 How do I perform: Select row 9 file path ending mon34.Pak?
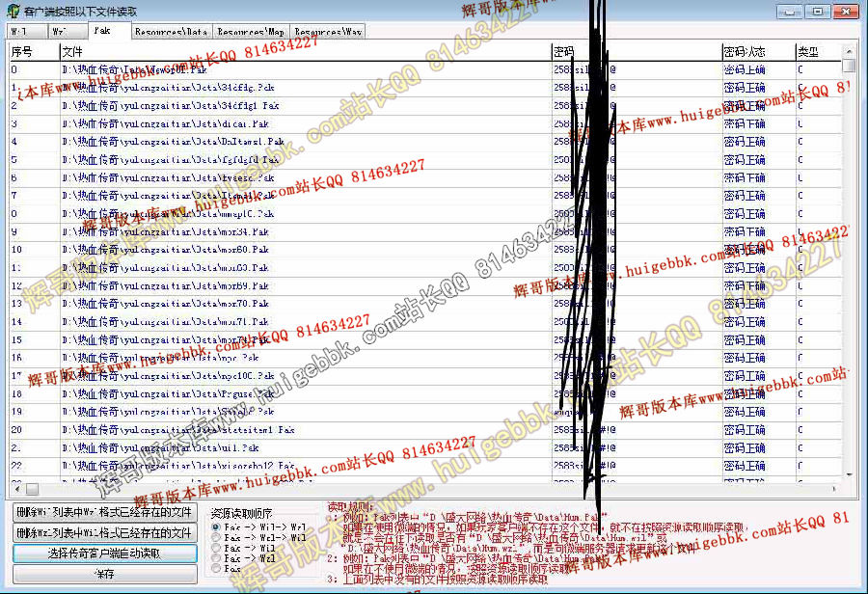click(x=166, y=232)
